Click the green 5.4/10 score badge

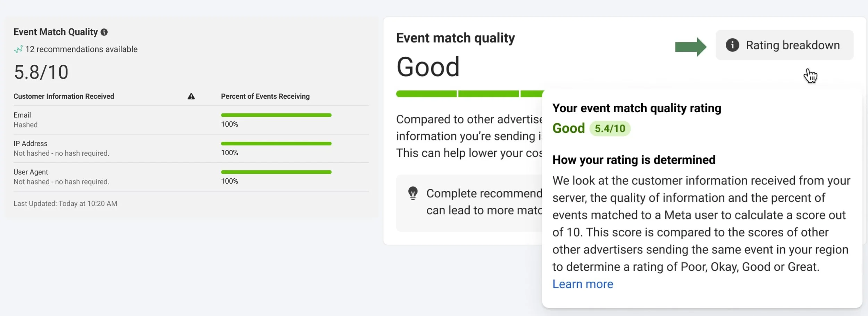pyautogui.click(x=610, y=129)
